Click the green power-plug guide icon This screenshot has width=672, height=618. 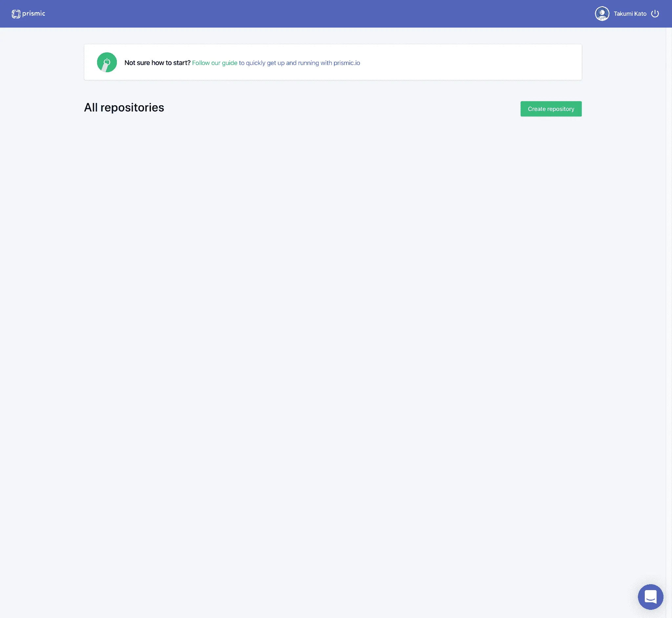[107, 62]
